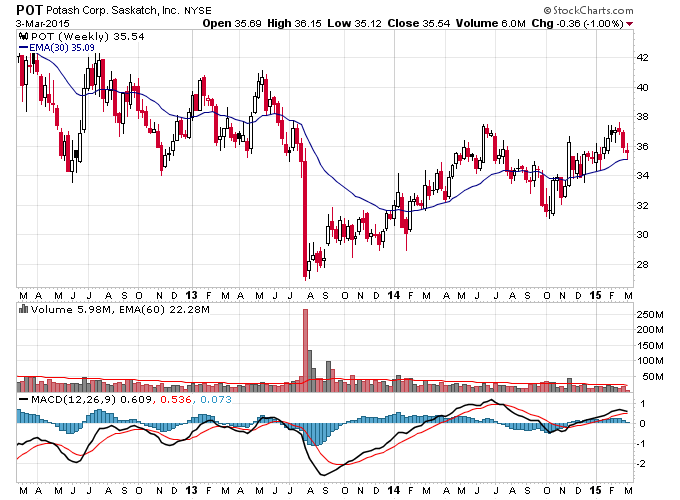Screen dimensions: 680x500
Task: Click the POT ticker symbol heading
Action: click(x=29, y=10)
